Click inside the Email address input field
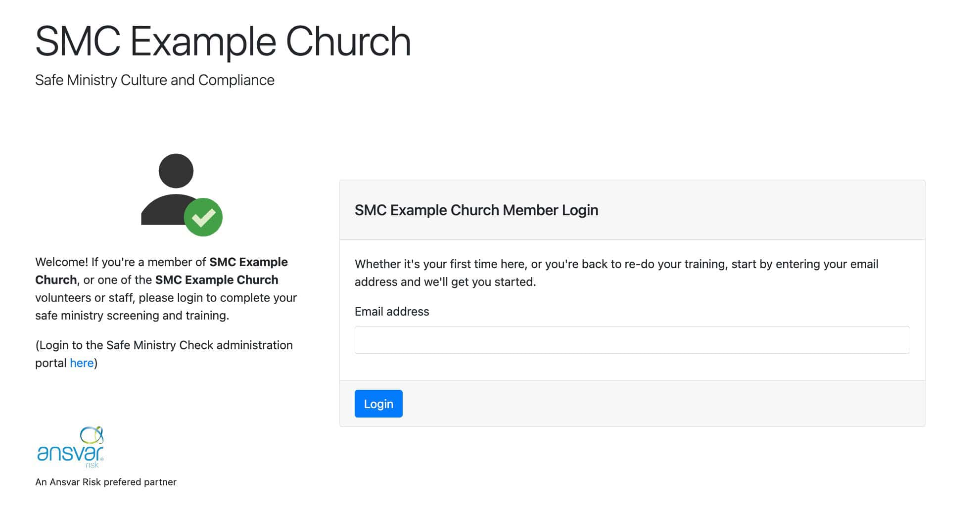980x514 pixels. pos(632,340)
